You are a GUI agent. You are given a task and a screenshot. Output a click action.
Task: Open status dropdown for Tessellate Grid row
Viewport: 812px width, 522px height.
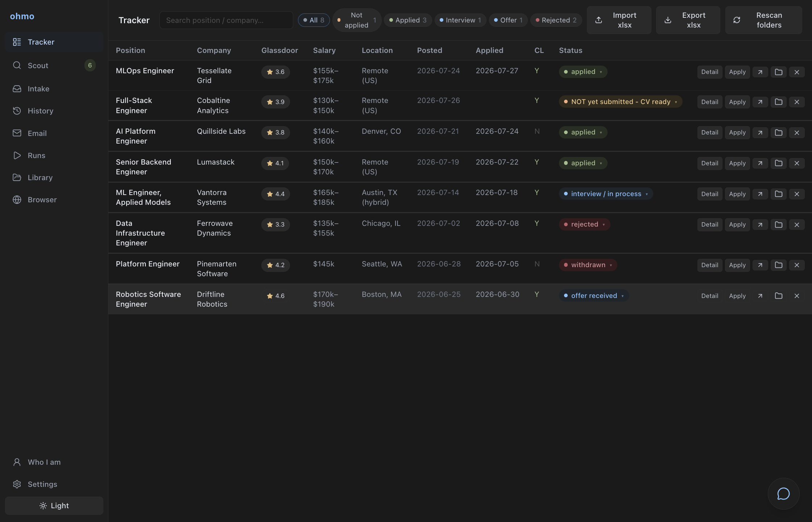583,72
